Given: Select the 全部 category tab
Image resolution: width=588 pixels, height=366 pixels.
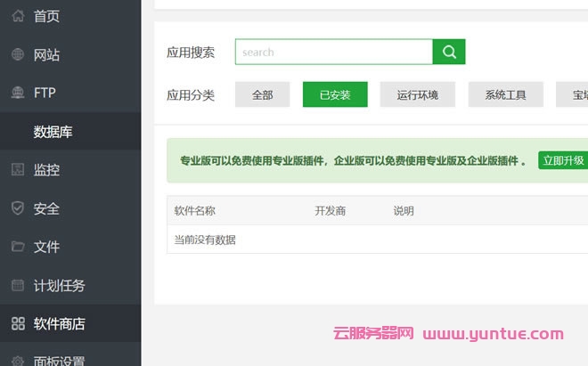Looking at the screenshot, I should click(262, 94).
